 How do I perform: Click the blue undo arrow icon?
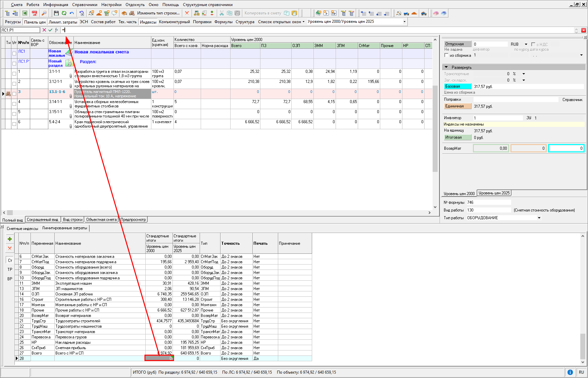click(72, 13)
